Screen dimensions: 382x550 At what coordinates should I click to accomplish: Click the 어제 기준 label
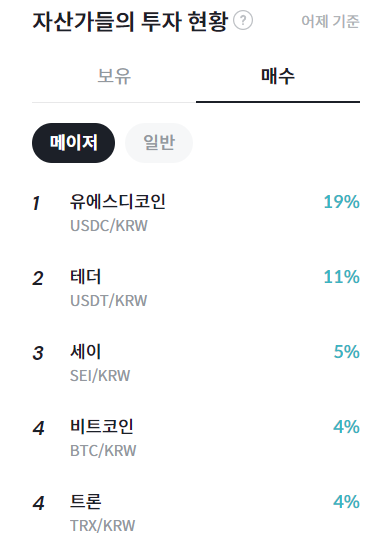coord(330,21)
